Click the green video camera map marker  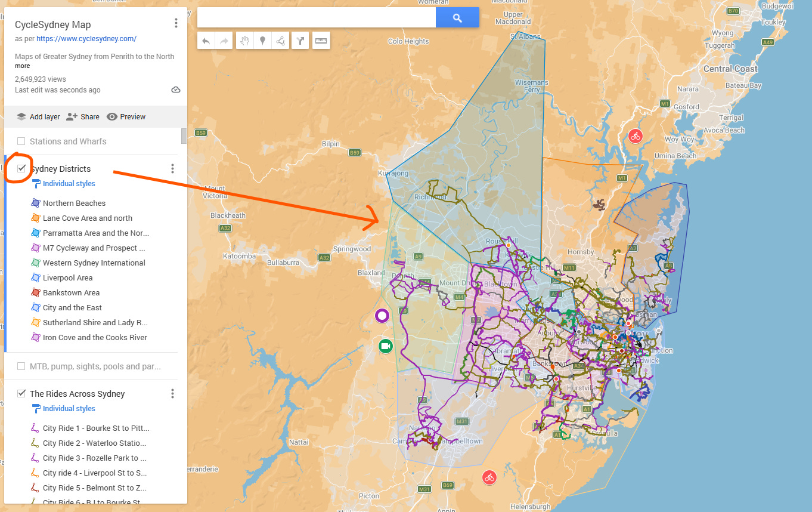(x=385, y=346)
